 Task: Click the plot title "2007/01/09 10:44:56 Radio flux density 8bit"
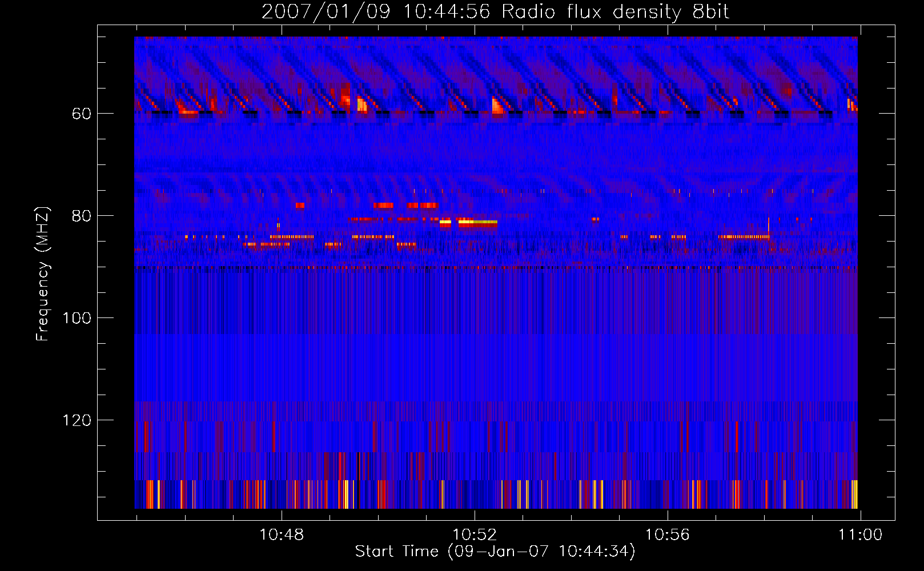[x=495, y=12]
